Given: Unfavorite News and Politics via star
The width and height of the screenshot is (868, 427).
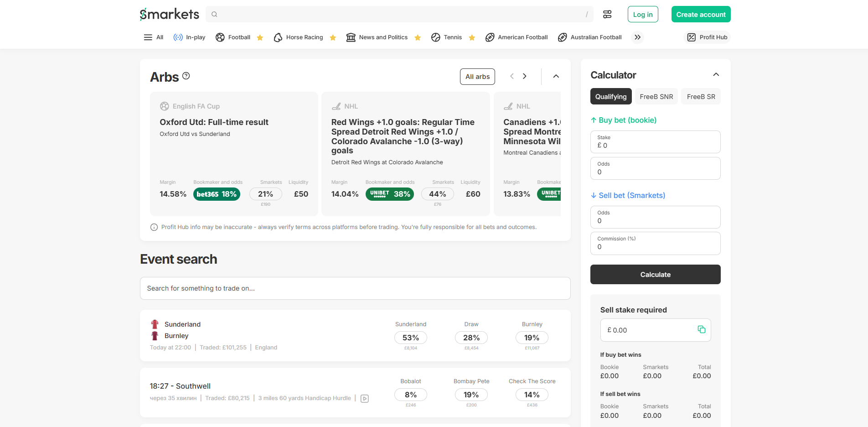Looking at the screenshot, I should point(417,37).
